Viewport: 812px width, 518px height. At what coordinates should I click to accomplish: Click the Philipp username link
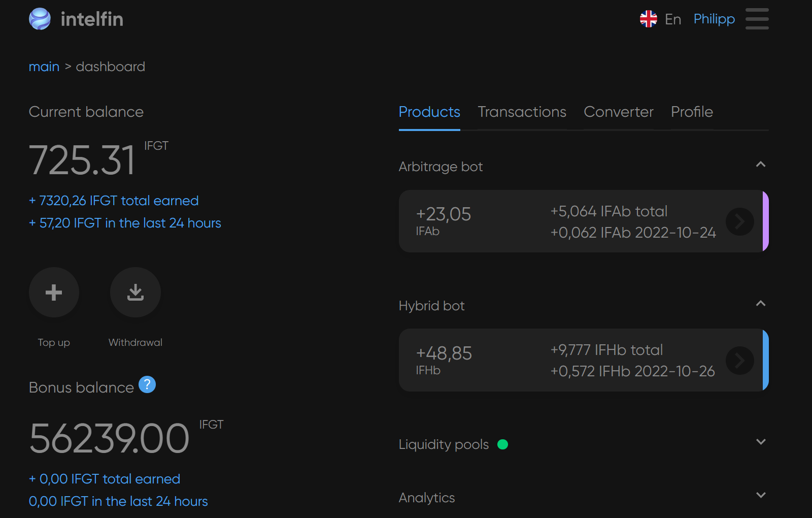(x=714, y=19)
